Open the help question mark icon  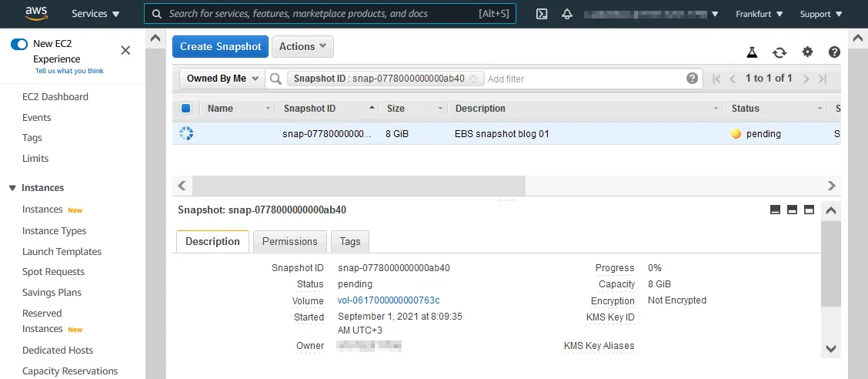834,52
